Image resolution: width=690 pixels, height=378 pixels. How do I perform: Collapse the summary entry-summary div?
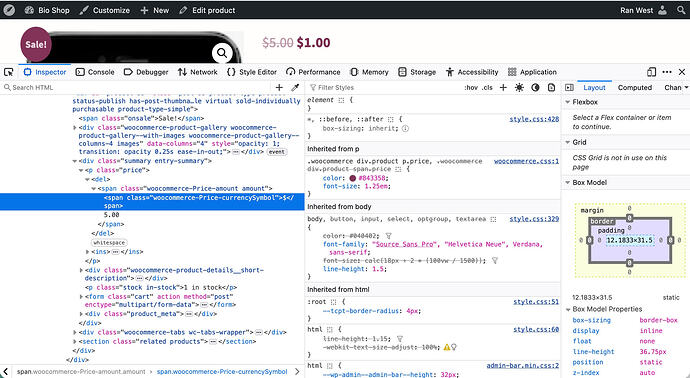coord(75,161)
